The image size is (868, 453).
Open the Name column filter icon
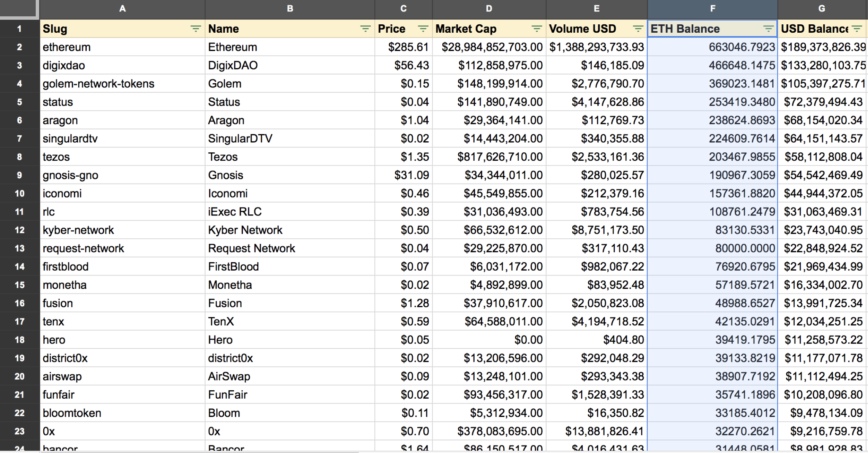click(x=365, y=29)
